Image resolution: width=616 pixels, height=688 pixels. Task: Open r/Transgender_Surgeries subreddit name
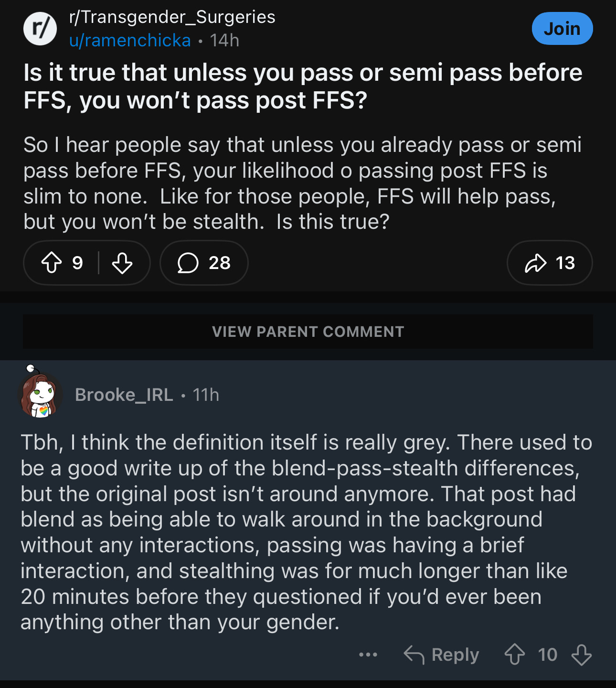172,17
